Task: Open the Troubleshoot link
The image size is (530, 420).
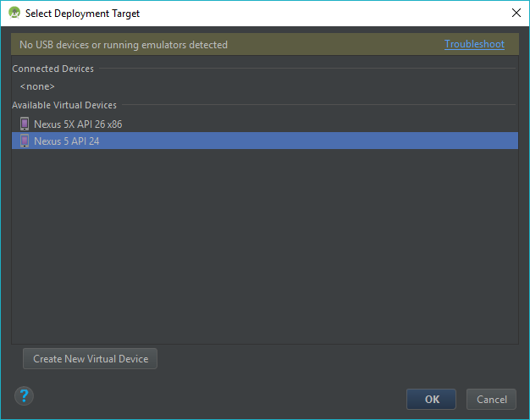Action: pos(474,45)
